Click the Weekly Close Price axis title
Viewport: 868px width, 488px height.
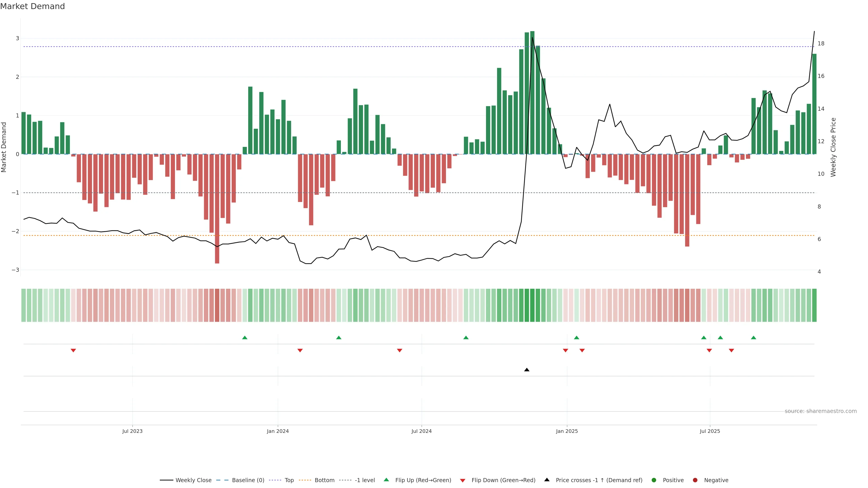click(833, 147)
